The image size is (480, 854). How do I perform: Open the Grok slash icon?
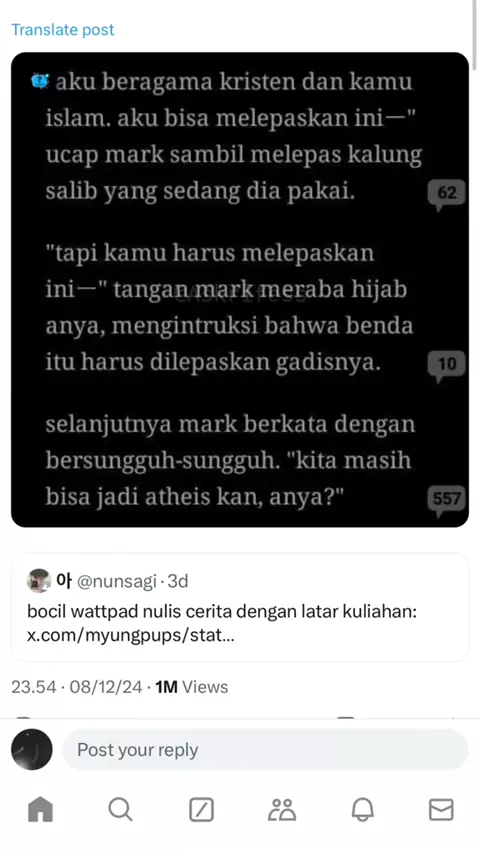tap(201, 810)
